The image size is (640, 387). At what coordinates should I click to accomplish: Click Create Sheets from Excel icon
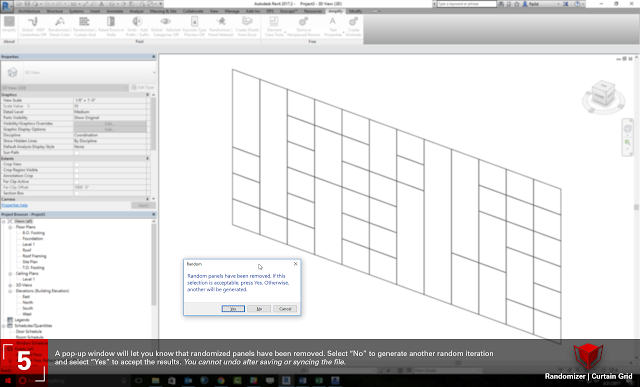pyautogui.click(x=247, y=27)
